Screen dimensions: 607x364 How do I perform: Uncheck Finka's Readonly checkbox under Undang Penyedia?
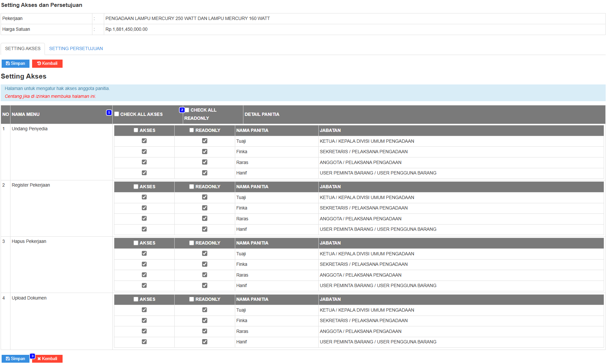point(205,152)
